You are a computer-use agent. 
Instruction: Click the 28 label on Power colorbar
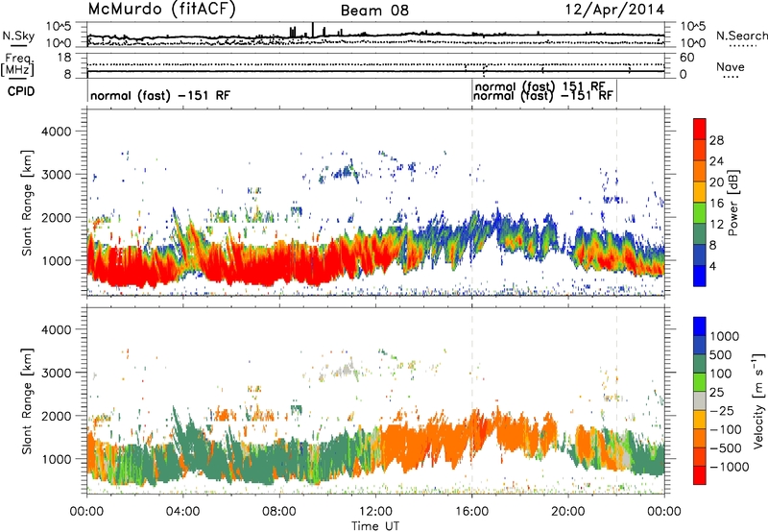716,140
